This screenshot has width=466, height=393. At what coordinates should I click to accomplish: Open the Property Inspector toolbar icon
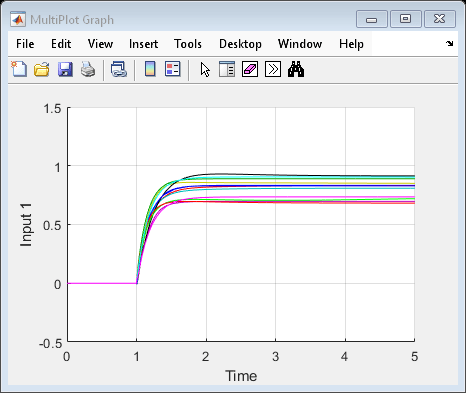(227, 69)
